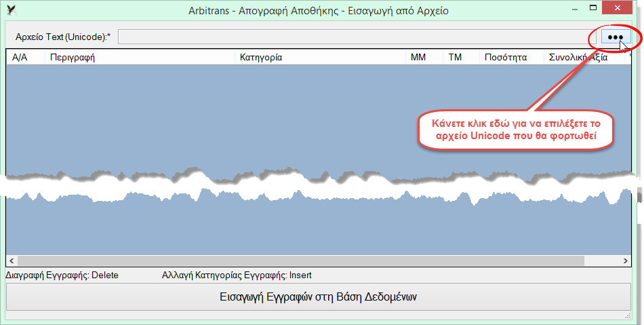Click the Διαγραφή Εγγραφής: Delete hint text

pyautogui.click(x=62, y=275)
